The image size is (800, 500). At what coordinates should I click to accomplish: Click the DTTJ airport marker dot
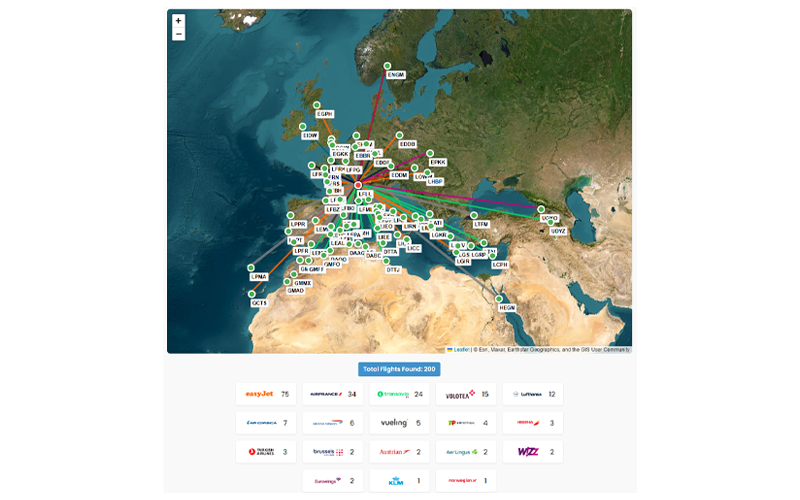point(386,261)
